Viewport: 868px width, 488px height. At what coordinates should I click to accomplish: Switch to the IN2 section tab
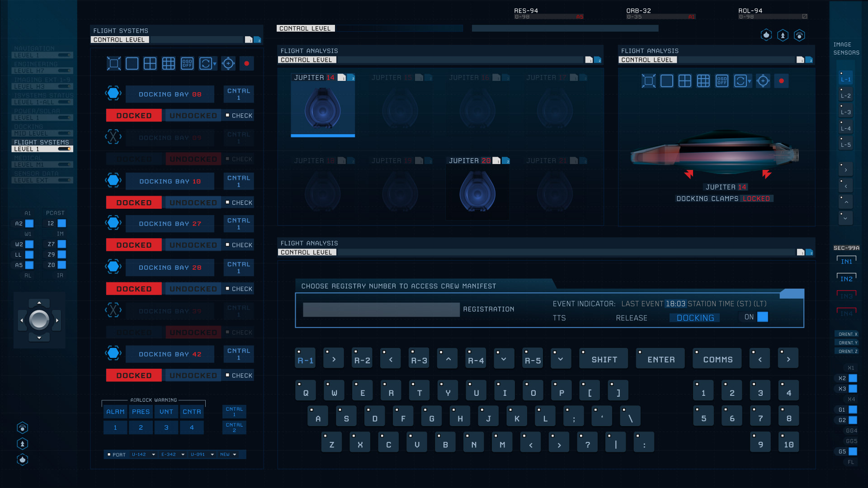coord(846,279)
